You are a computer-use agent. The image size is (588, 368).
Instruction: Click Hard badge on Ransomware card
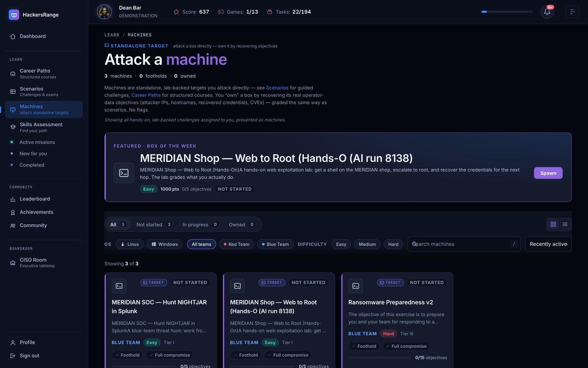389,334
